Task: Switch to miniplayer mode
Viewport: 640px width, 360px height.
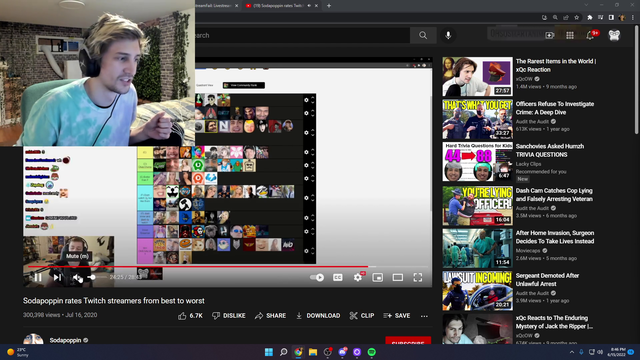Action: point(378,278)
